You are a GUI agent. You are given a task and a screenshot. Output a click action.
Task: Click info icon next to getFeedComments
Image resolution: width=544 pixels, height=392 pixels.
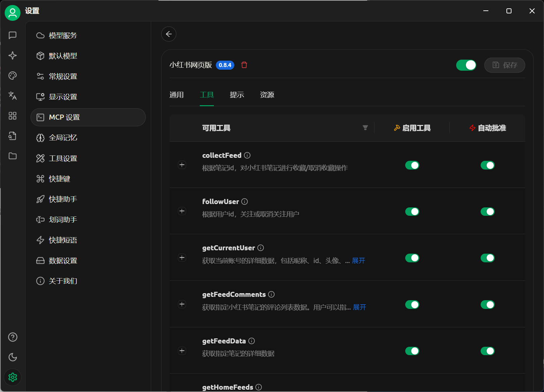pos(271,294)
